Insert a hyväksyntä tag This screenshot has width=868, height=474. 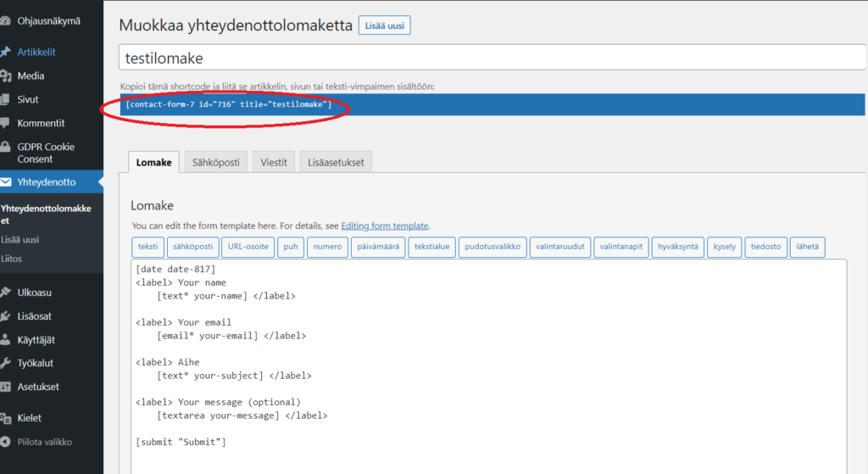pos(678,247)
